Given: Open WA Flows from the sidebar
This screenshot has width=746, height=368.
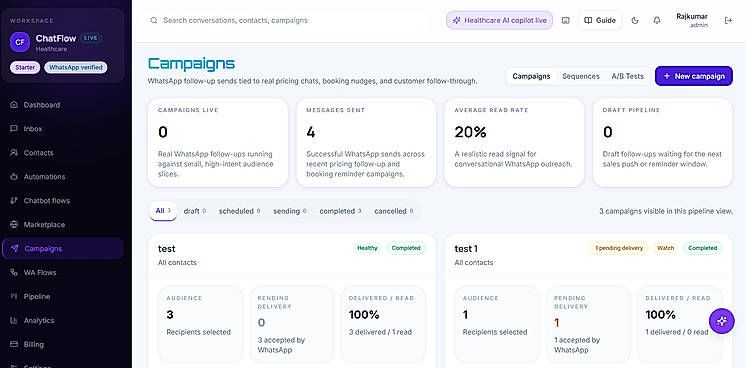Looking at the screenshot, I should coord(62,272).
